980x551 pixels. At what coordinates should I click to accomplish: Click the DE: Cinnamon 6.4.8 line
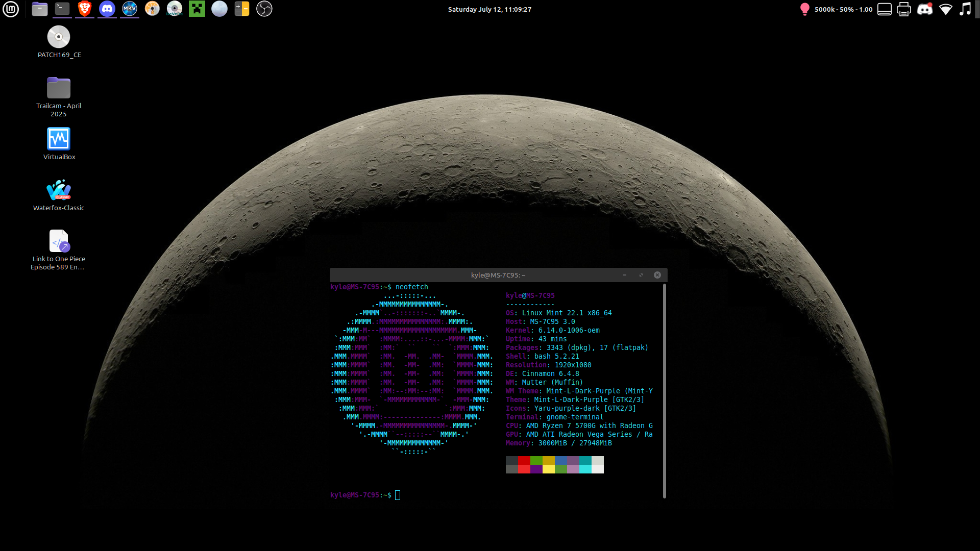pyautogui.click(x=543, y=373)
